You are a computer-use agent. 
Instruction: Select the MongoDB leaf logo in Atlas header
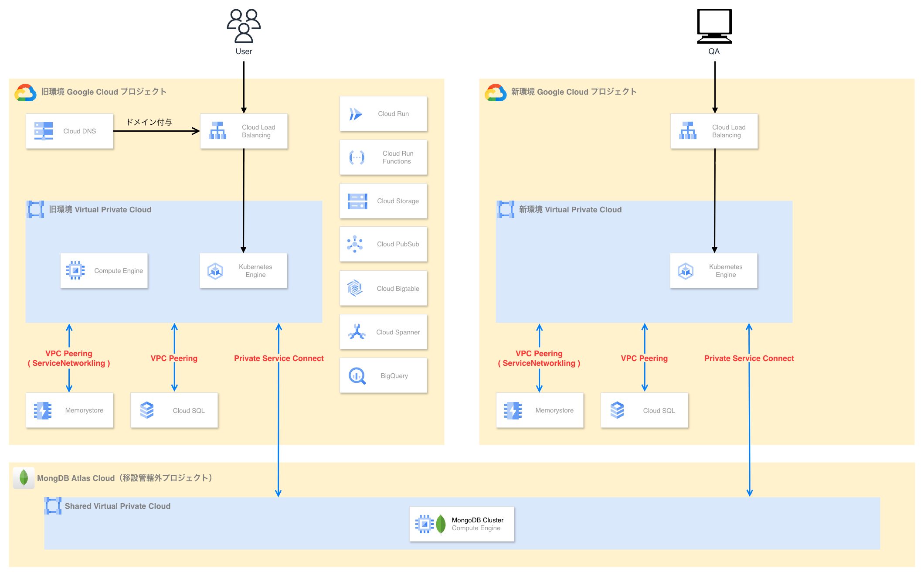(x=24, y=478)
